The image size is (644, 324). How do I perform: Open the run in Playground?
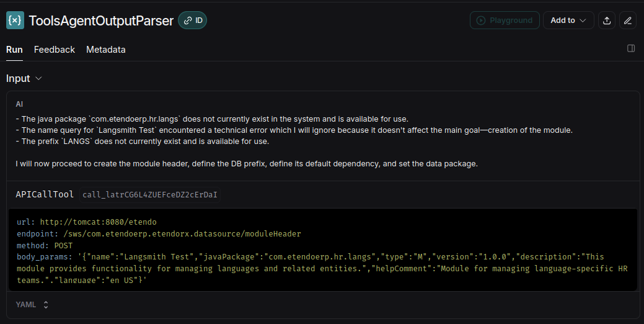(505, 20)
